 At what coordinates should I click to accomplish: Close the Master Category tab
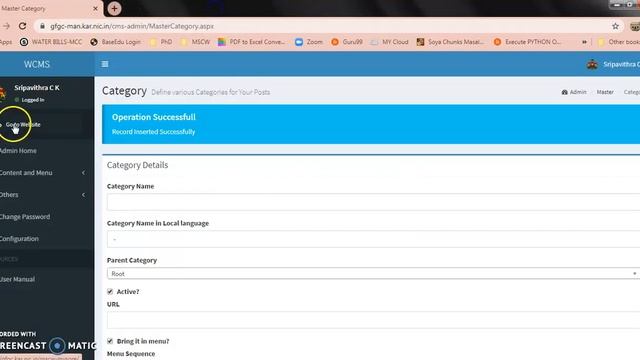[96, 8]
